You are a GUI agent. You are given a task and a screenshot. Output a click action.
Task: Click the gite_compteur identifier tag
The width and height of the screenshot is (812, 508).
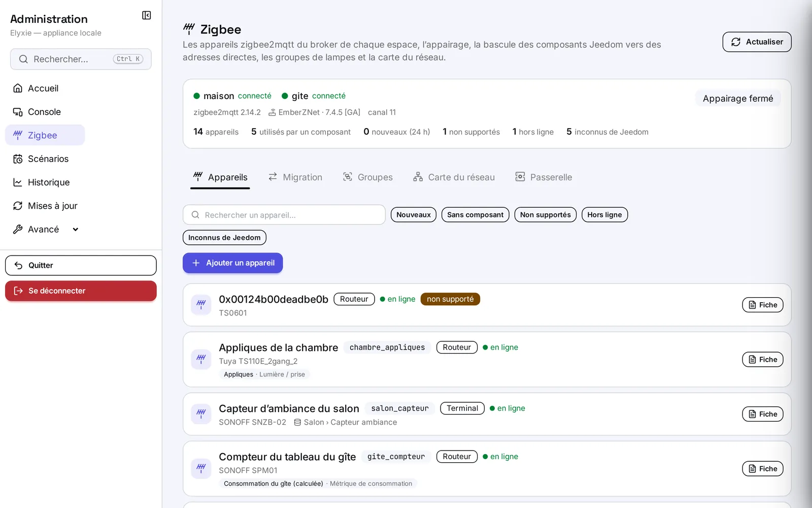(396, 457)
